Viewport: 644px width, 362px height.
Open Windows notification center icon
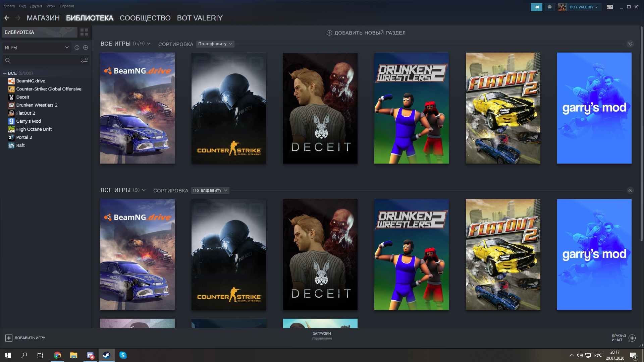click(633, 355)
